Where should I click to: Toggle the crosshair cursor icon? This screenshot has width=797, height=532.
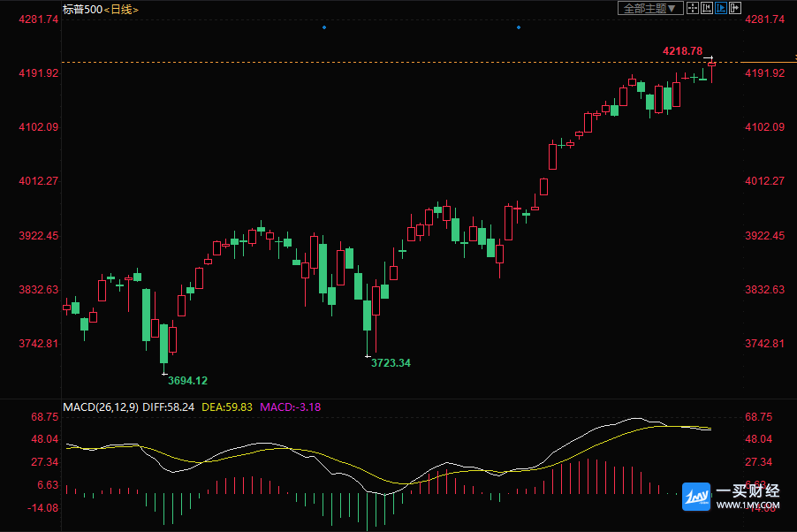(x=692, y=8)
